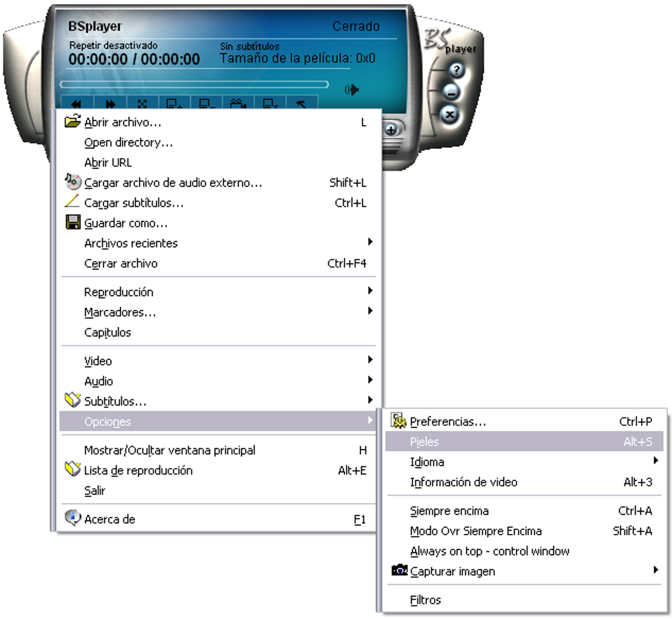The height and width of the screenshot is (619, 672).
Task: Click the arrow pointer icon in the player toolbar
Action: click(x=302, y=103)
